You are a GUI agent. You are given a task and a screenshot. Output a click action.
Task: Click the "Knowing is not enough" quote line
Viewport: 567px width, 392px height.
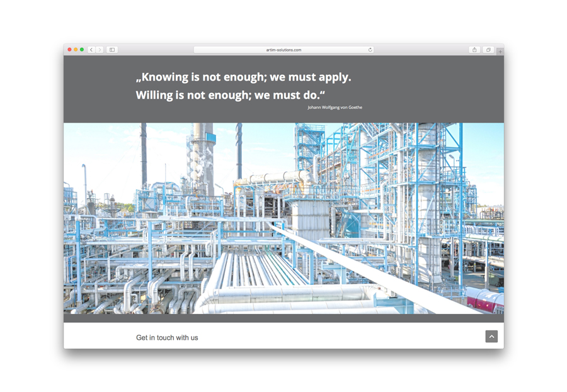243,77
